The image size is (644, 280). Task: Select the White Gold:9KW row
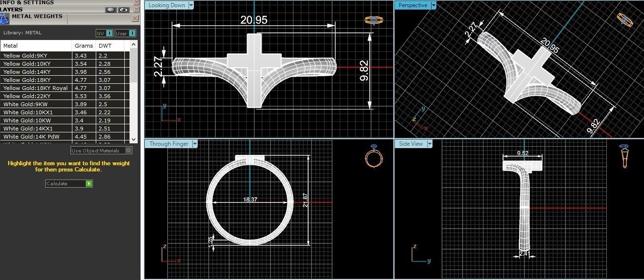65,104
